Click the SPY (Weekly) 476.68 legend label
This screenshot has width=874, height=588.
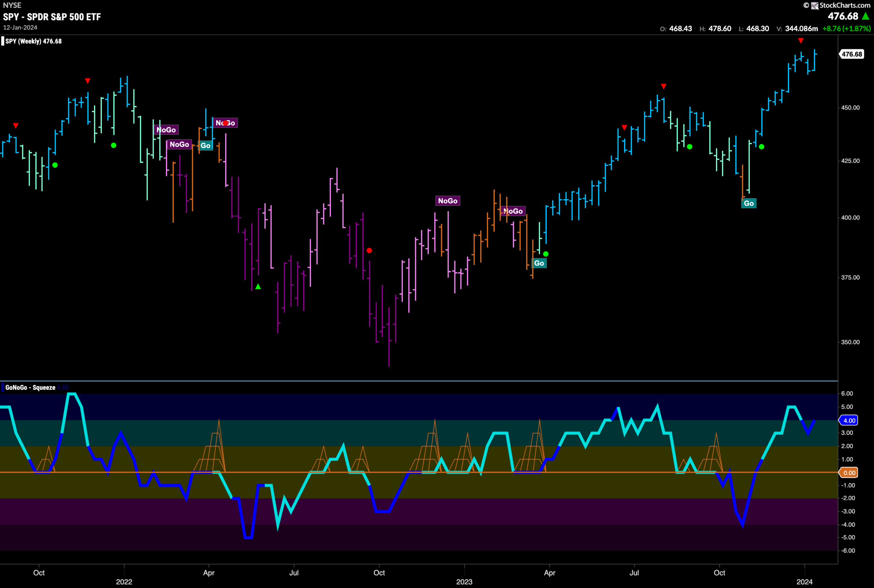tap(33, 41)
